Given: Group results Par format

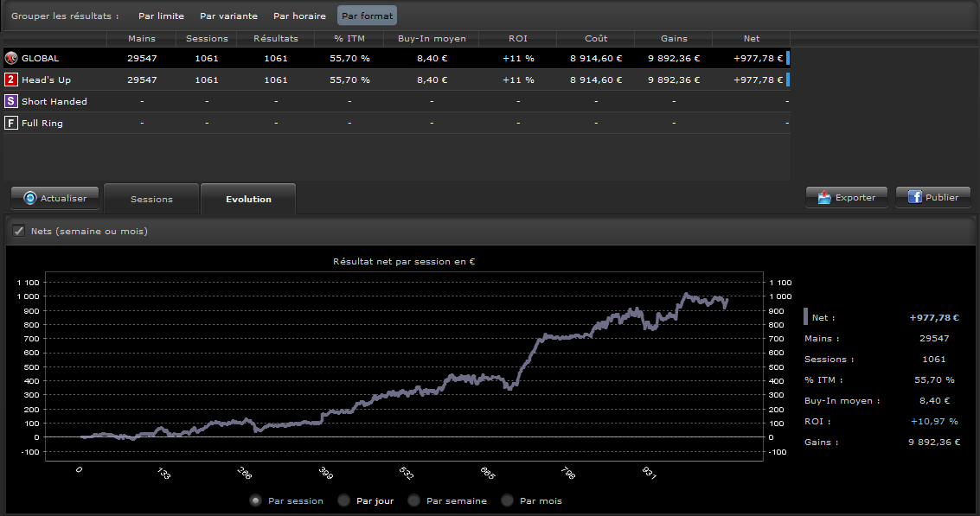Looking at the screenshot, I should (367, 16).
